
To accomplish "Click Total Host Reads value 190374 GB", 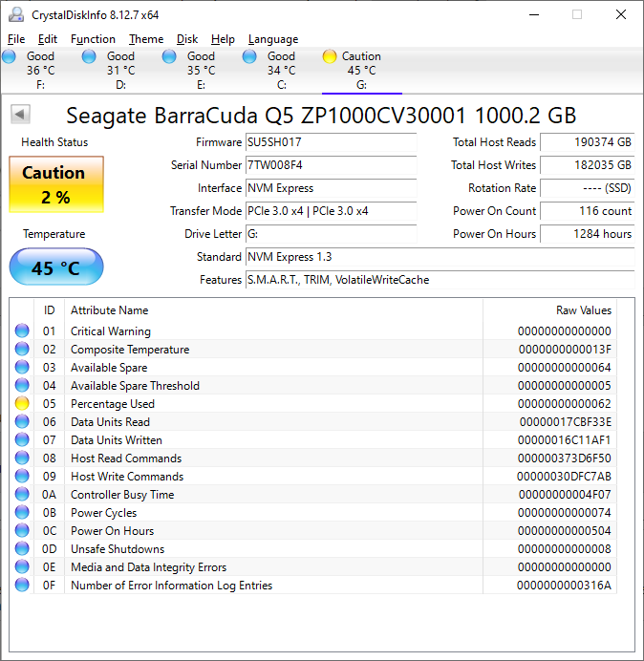I will point(587,142).
